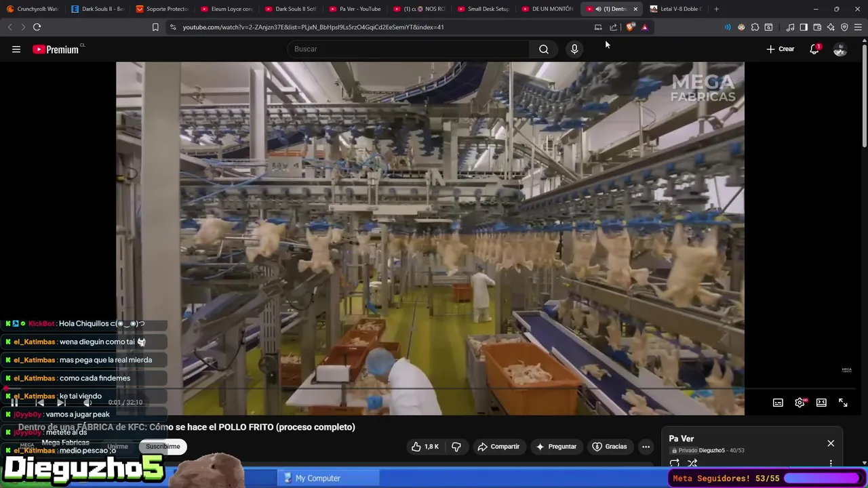
Task: Click the Unirme join button
Action: 117,447
